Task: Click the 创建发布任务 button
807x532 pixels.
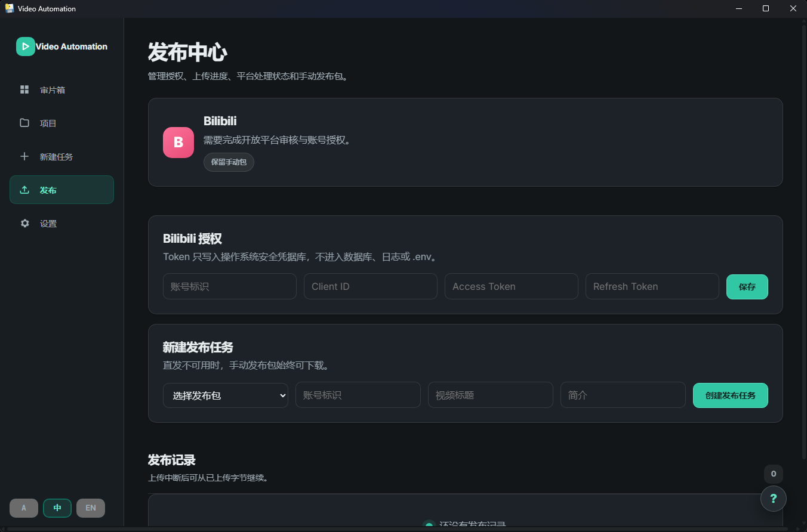Action: [x=731, y=395]
